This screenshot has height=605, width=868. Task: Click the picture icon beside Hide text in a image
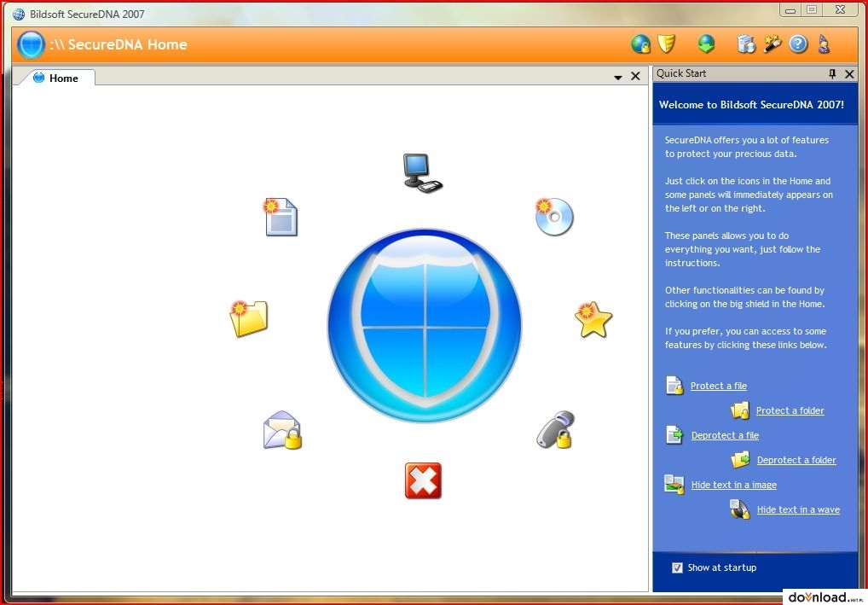coord(674,484)
